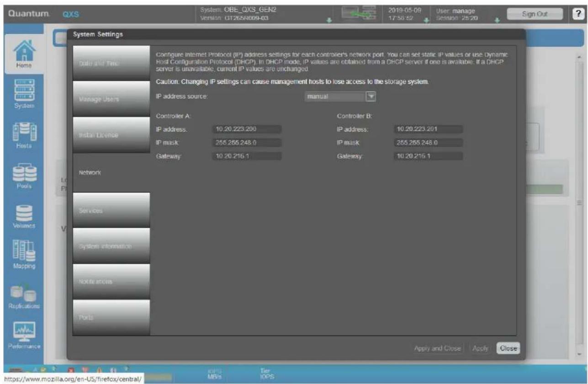Click the IOPS MB/s footer indicator
588x384 pixels.
click(214, 373)
